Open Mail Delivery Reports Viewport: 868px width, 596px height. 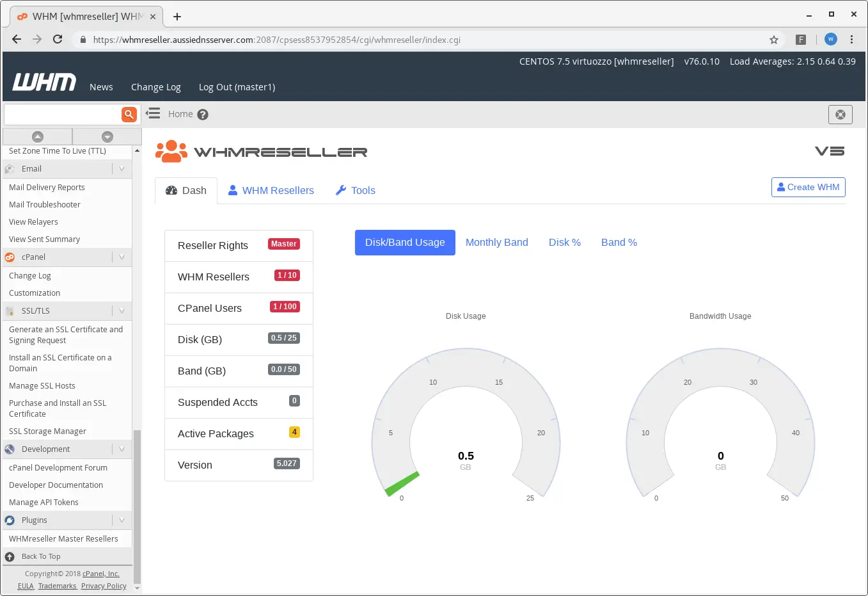point(47,188)
